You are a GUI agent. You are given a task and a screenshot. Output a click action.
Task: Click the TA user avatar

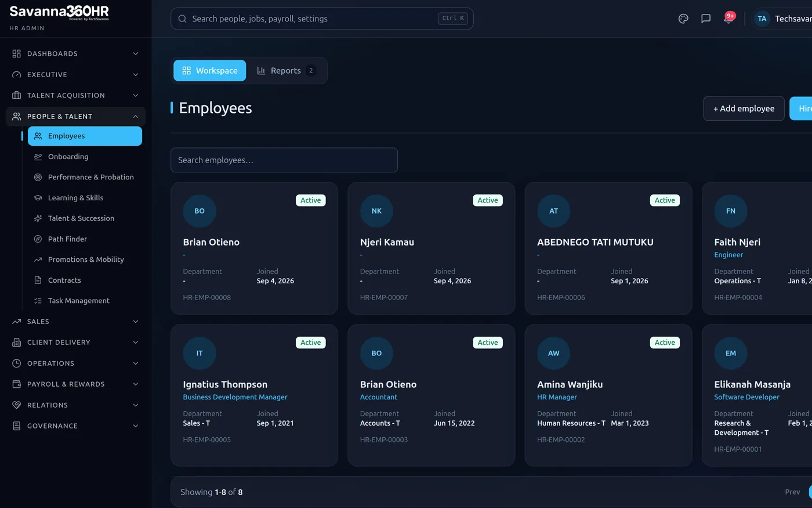[x=762, y=19]
